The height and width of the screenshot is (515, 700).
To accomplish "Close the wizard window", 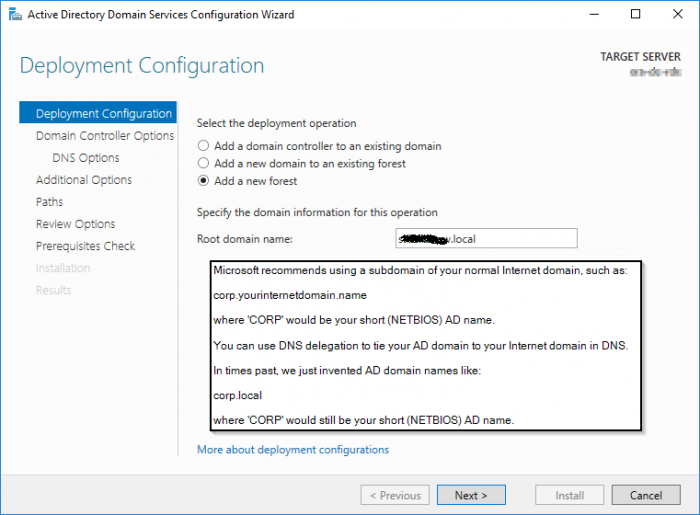I will 678,14.
